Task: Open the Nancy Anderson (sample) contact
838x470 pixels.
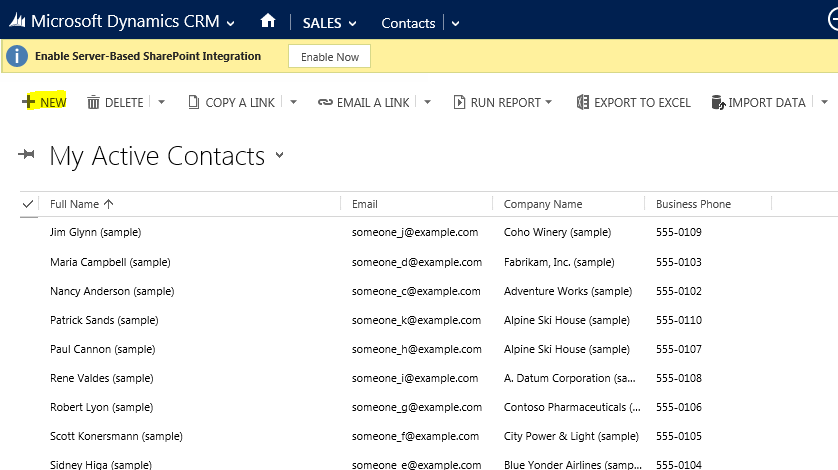Action: tap(112, 291)
